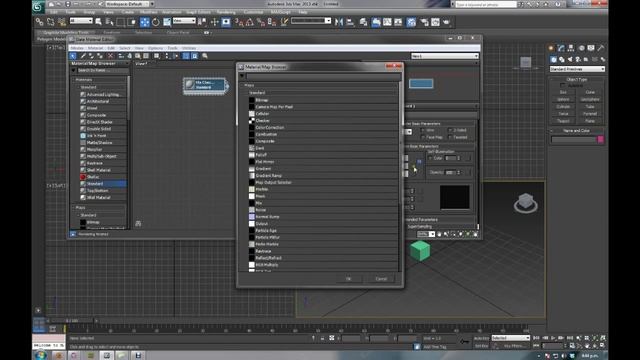Click the search field in browser dialog
The width and height of the screenshot is (640, 360).
[x=323, y=76]
